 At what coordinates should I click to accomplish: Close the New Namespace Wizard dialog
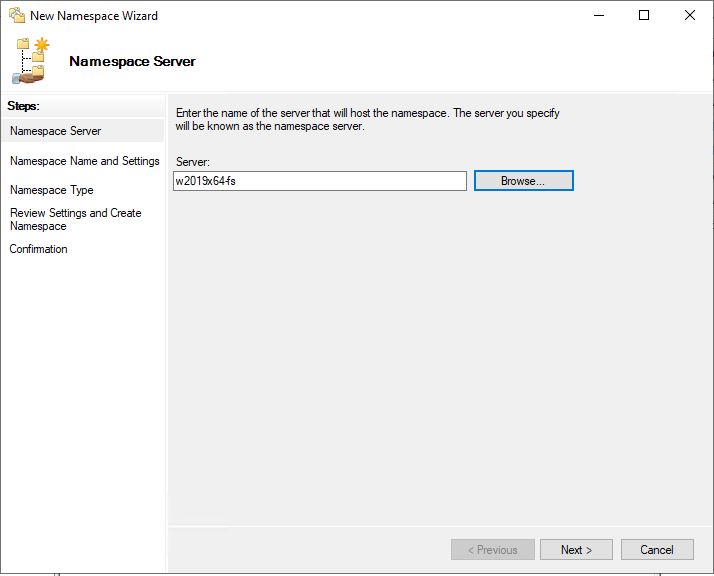[690, 15]
